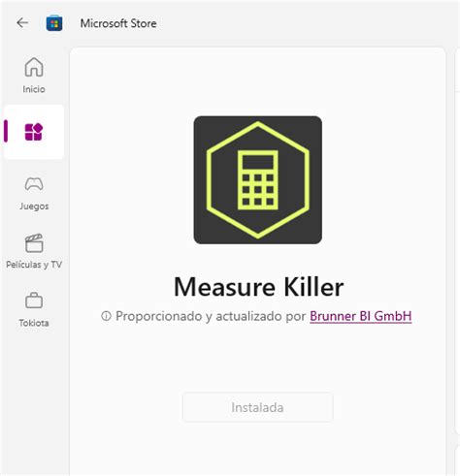Open the Brunner BI GmbH publisher link
460x476 pixels.
click(361, 316)
